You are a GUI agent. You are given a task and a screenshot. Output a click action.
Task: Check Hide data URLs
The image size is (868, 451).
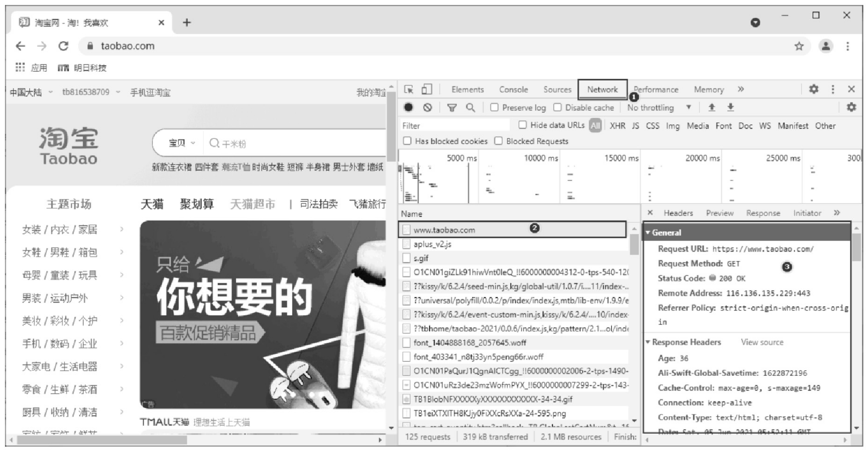point(522,125)
